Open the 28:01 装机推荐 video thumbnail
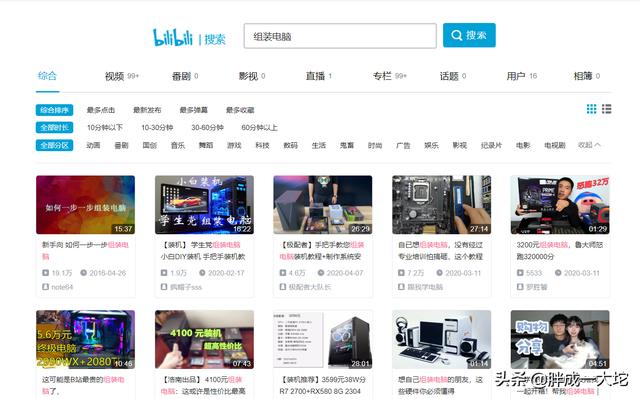 [323, 339]
